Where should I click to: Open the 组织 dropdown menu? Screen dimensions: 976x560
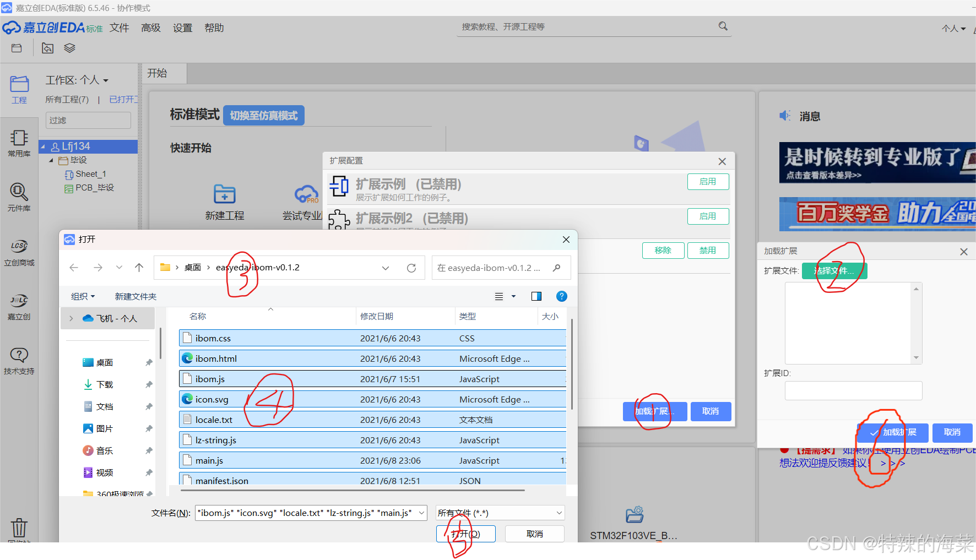pos(83,296)
